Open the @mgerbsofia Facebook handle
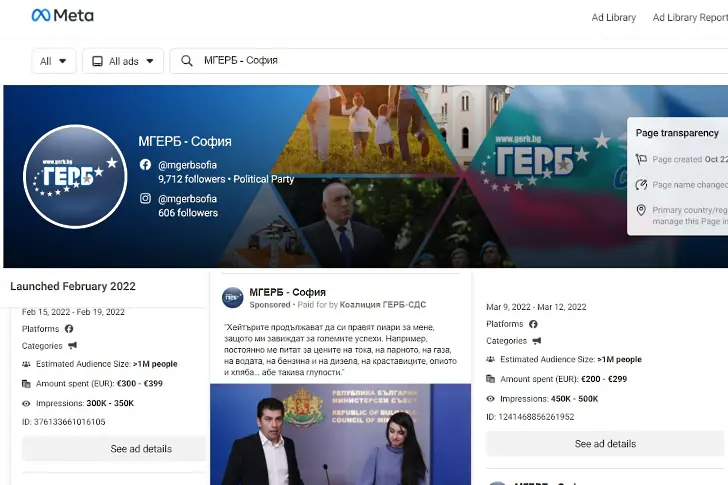This screenshot has height=485, width=728. (188, 165)
